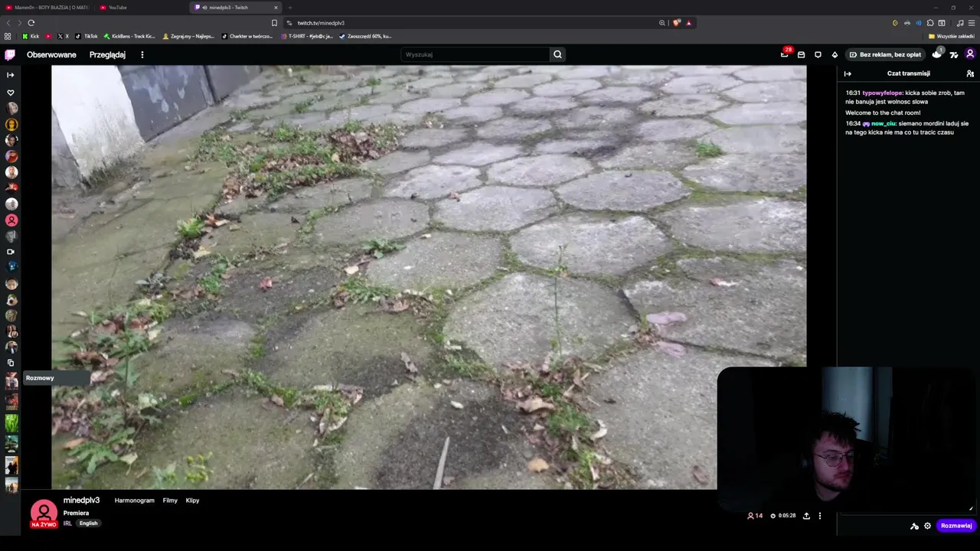Toggle the tab audio speaker icon
Screen dimensions: 980x551
coord(204,8)
